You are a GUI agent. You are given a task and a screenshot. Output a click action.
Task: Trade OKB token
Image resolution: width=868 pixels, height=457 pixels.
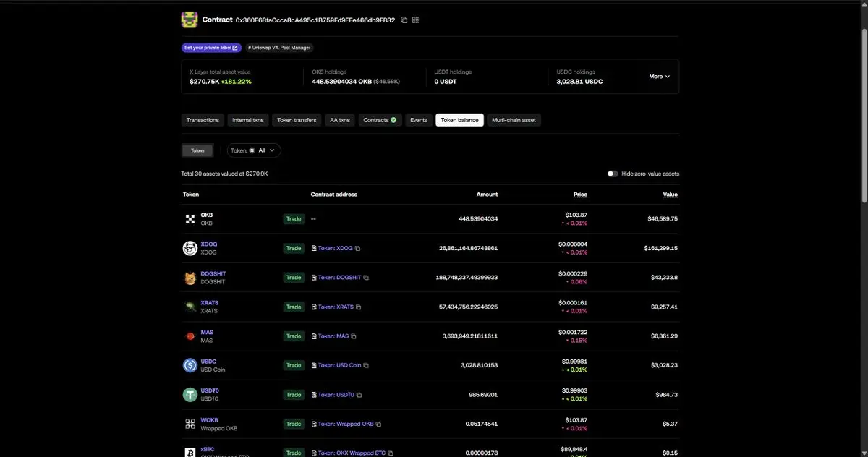[294, 219]
